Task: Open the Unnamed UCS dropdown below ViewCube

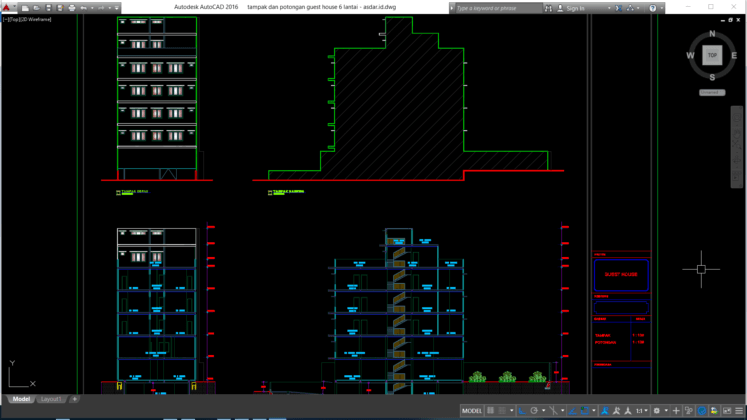Action: (x=711, y=92)
